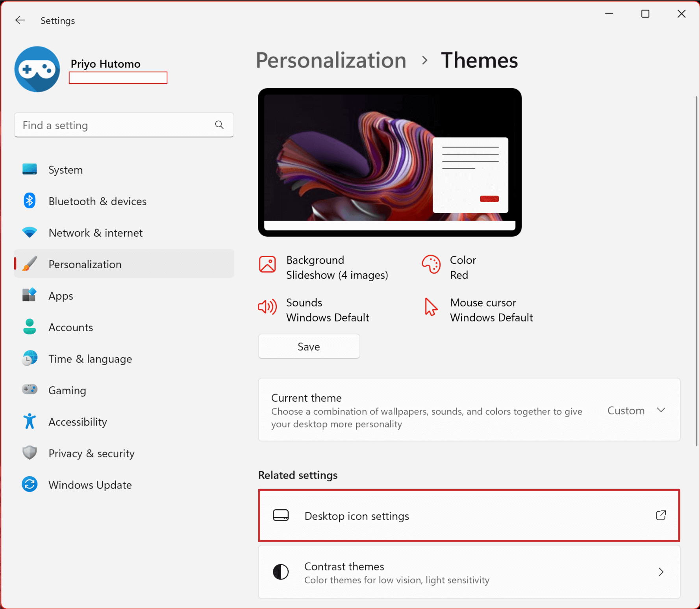This screenshot has width=700, height=609.
Task: Click the Accessibility figure icon
Action: 30,421
